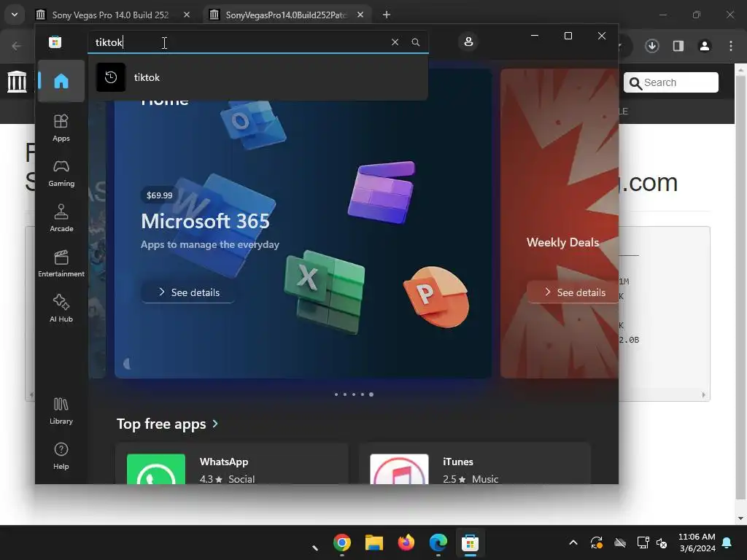Open Apps section in sidebar
This screenshot has height=560, width=747.
61,128
